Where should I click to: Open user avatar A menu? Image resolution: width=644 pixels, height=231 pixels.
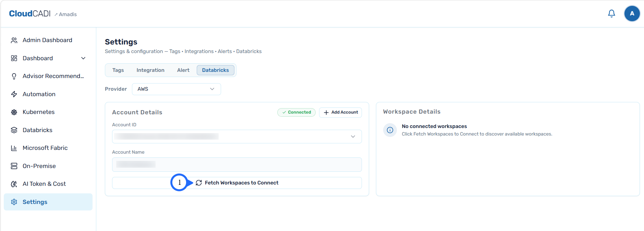[632, 14]
